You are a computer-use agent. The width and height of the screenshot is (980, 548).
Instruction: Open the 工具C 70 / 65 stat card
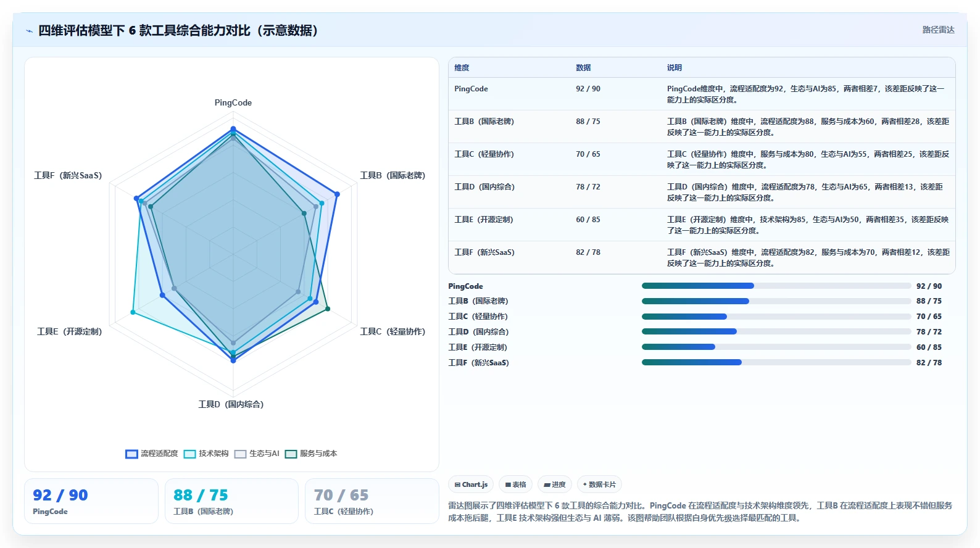[372, 501]
